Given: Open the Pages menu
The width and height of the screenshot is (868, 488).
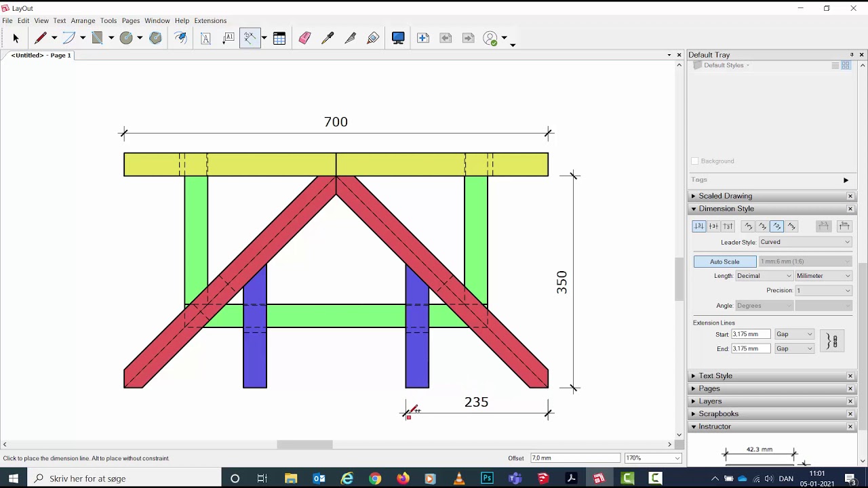Looking at the screenshot, I should (131, 20).
